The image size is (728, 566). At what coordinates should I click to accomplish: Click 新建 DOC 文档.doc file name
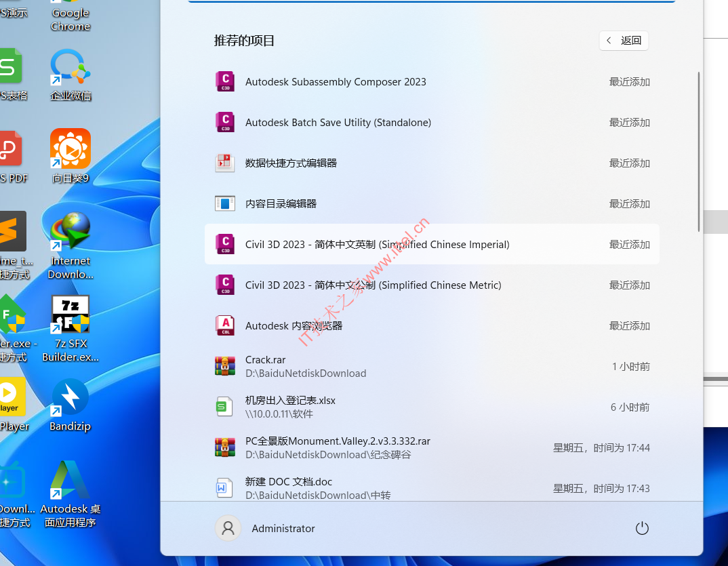[288, 481]
